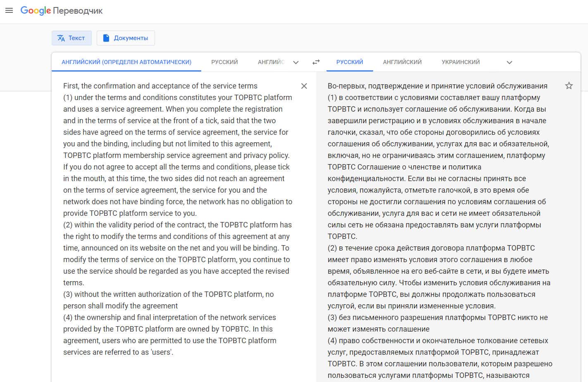Select Русский as target language
This screenshot has width=588, height=382.
(x=350, y=62)
